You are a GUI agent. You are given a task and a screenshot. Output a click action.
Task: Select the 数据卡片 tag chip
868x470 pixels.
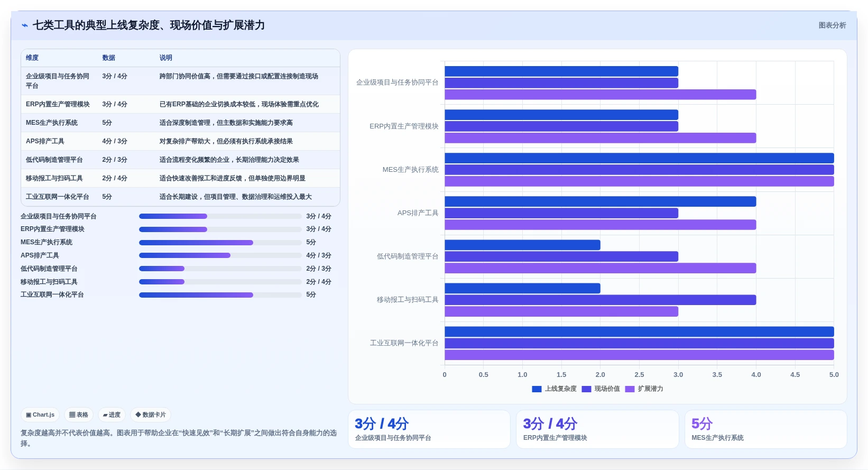click(151, 415)
